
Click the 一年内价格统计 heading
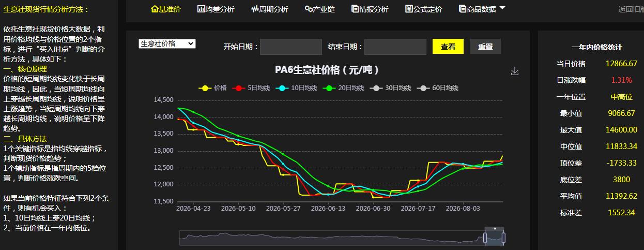(x=596, y=47)
